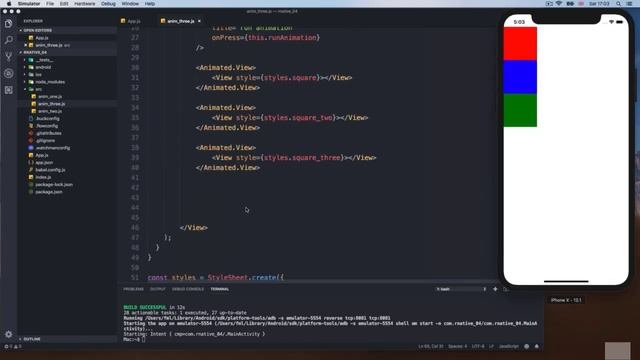Open the Explorer view in activity bar
The width and height of the screenshot is (640, 360).
[9, 24]
